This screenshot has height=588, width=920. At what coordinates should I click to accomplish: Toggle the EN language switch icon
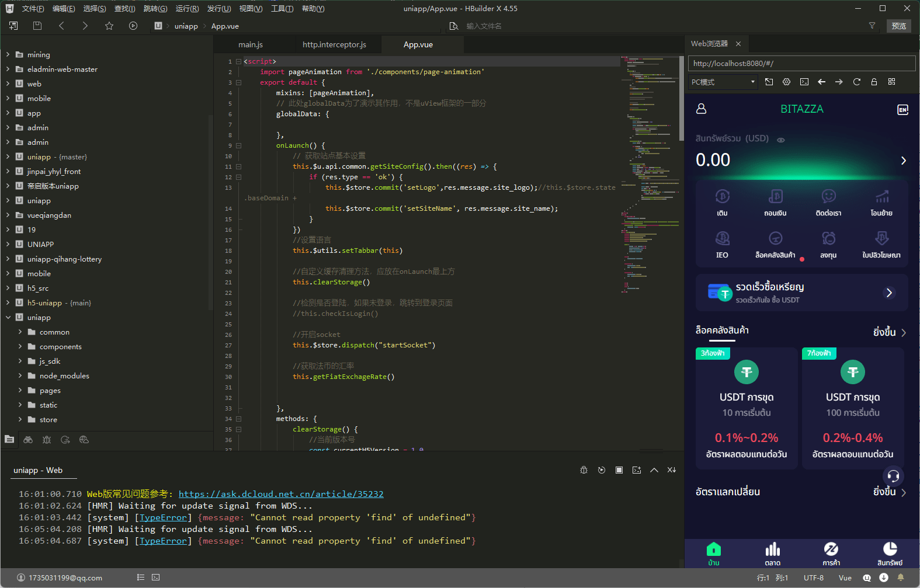902,110
